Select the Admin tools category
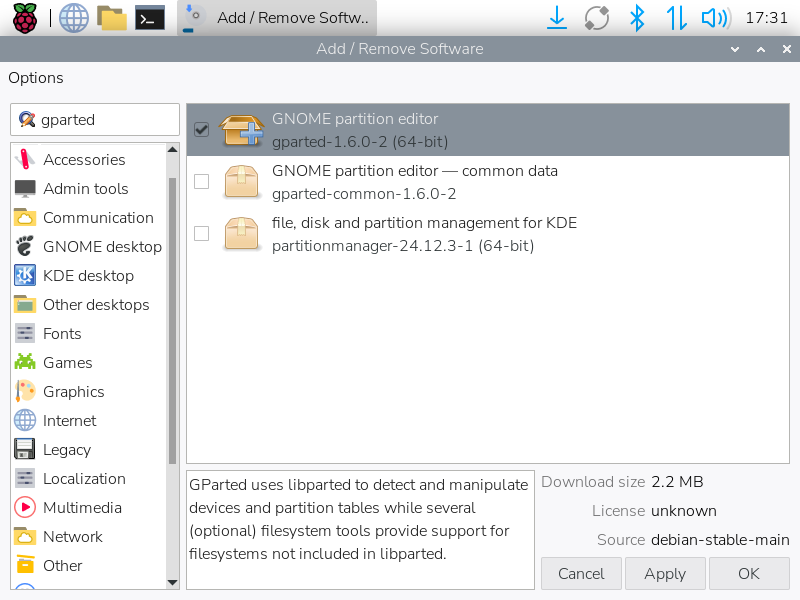This screenshot has width=800, height=600. coord(85,189)
